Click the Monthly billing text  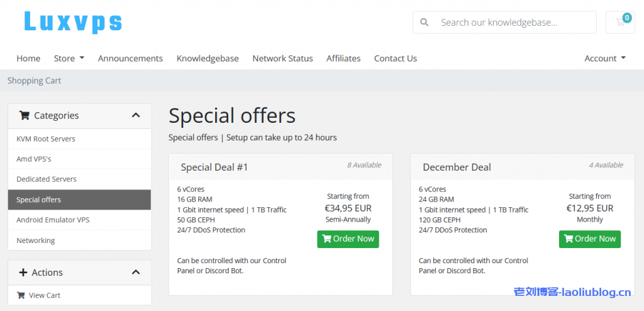coord(590,220)
